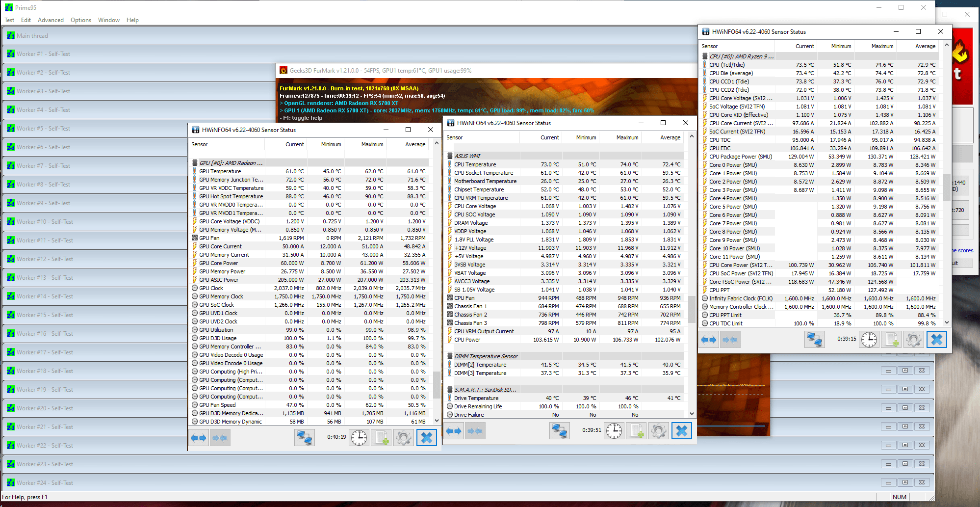Viewport: 980px width, 507px height.
Task: Select the GPU Hot Spot Temperature row
Action: [x=309, y=196]
